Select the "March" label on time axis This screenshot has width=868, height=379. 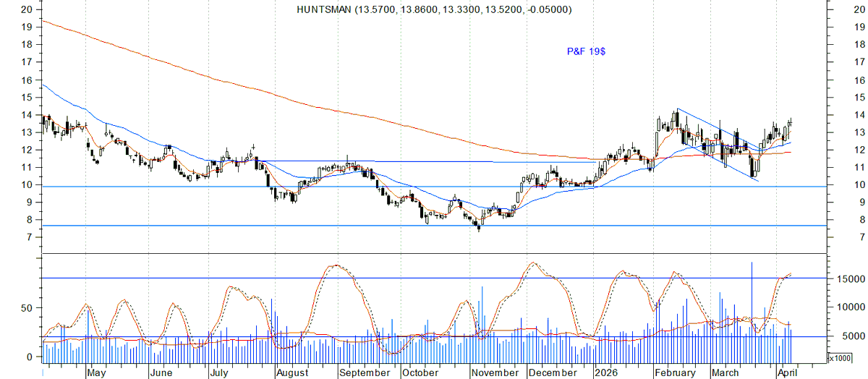pyautogui.click(x=725, y=373)
